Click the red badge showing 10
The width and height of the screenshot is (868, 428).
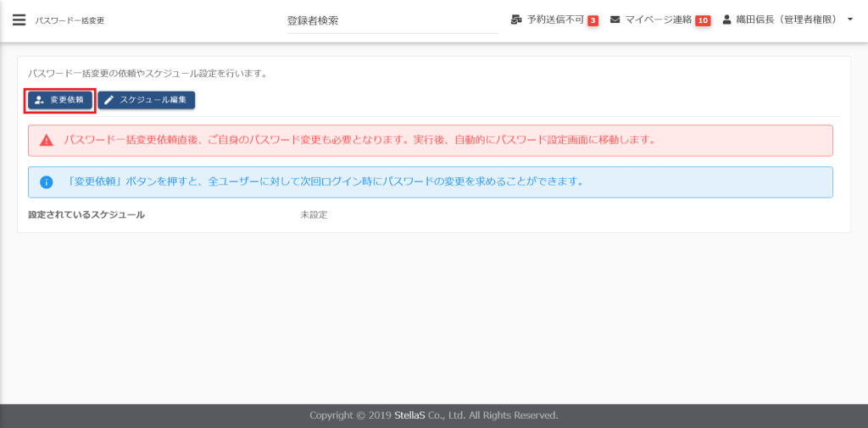coord(703,20)
